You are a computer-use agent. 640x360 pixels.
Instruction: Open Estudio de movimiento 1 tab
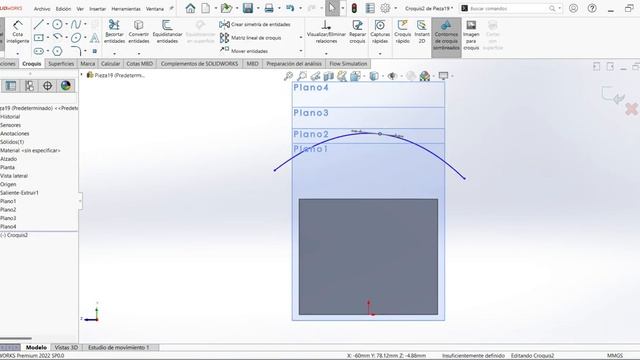tap(119, 347)
